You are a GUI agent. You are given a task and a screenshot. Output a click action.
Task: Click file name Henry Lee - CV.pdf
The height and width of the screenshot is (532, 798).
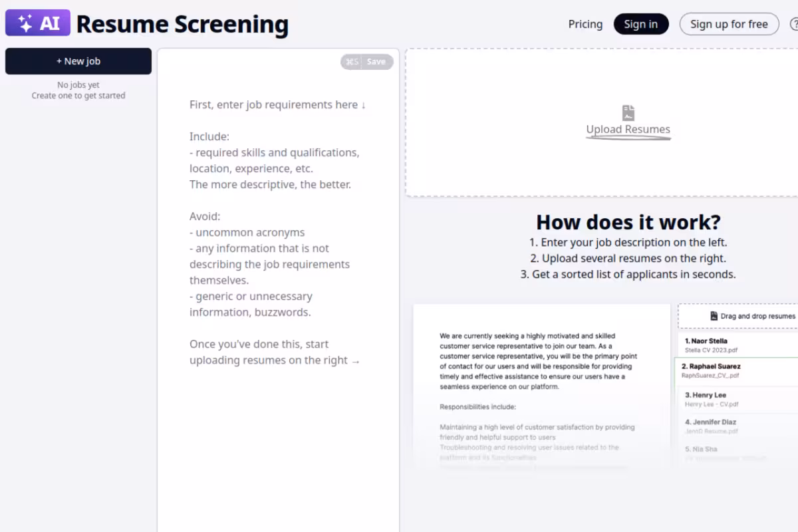coord(712,404)
